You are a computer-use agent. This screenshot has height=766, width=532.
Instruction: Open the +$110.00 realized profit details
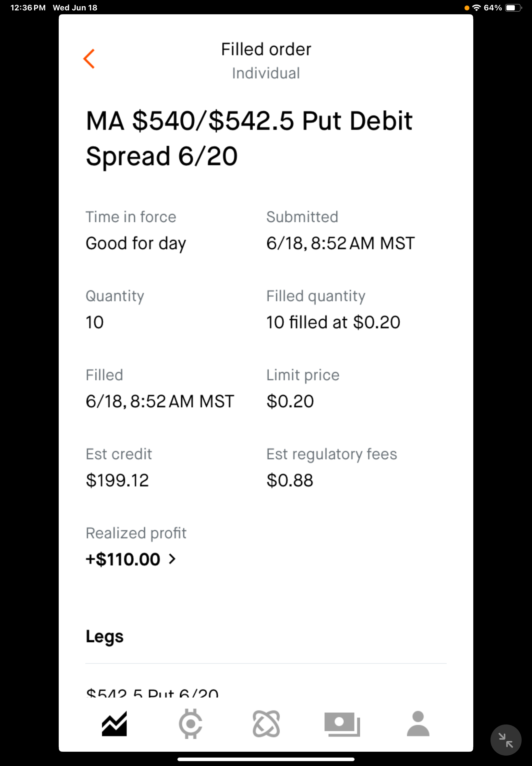tap(123, 559)
